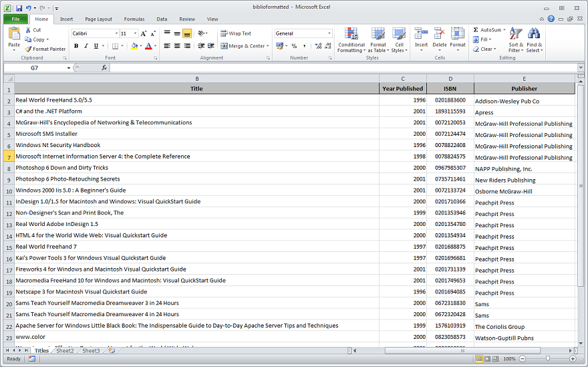The image size is (588, 367).
Task: Toggle Bottom Align button
Action: (x=186, y=33)
